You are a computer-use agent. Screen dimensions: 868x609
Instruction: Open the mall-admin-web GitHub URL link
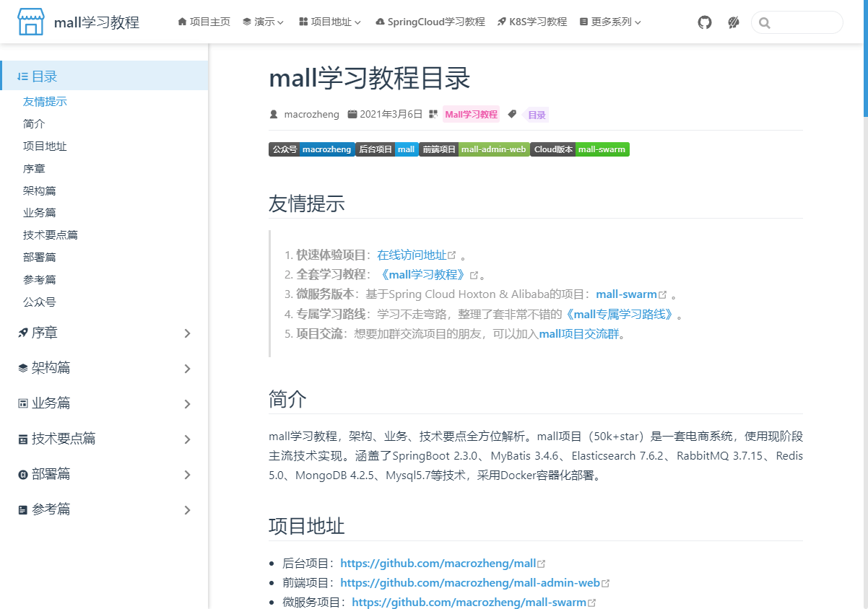(470, 583)
